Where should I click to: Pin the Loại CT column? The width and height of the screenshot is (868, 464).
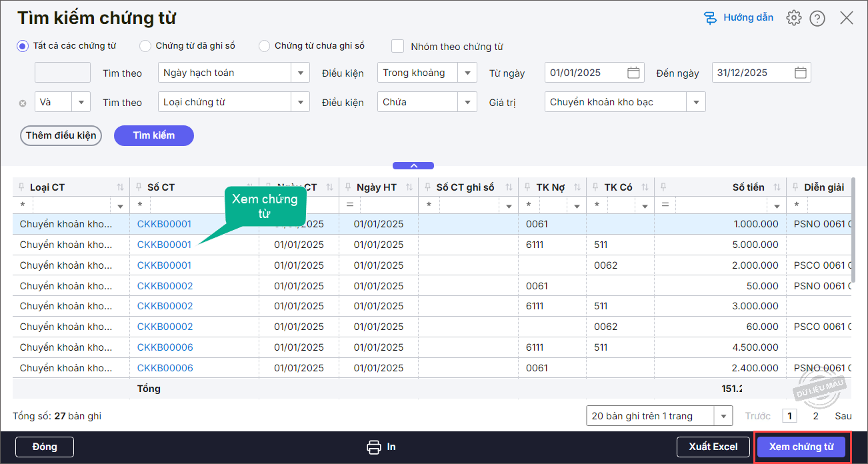pyautogui.click(x=22, y=187)
